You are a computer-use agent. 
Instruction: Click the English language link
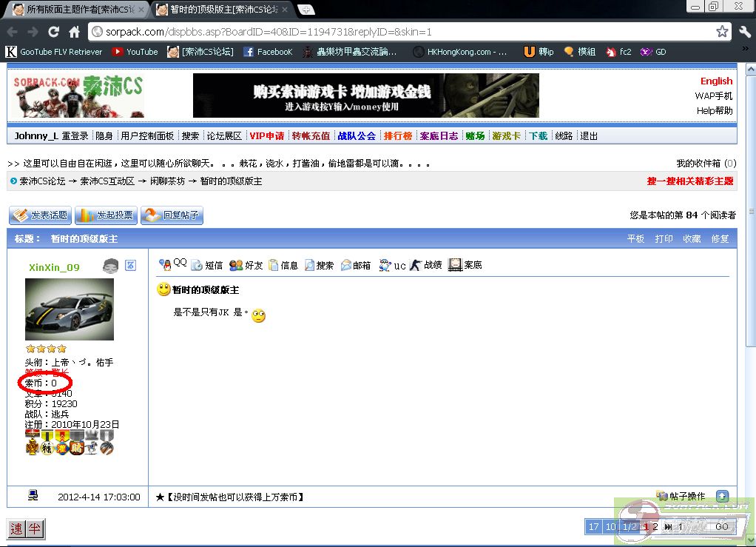point(716,81)
